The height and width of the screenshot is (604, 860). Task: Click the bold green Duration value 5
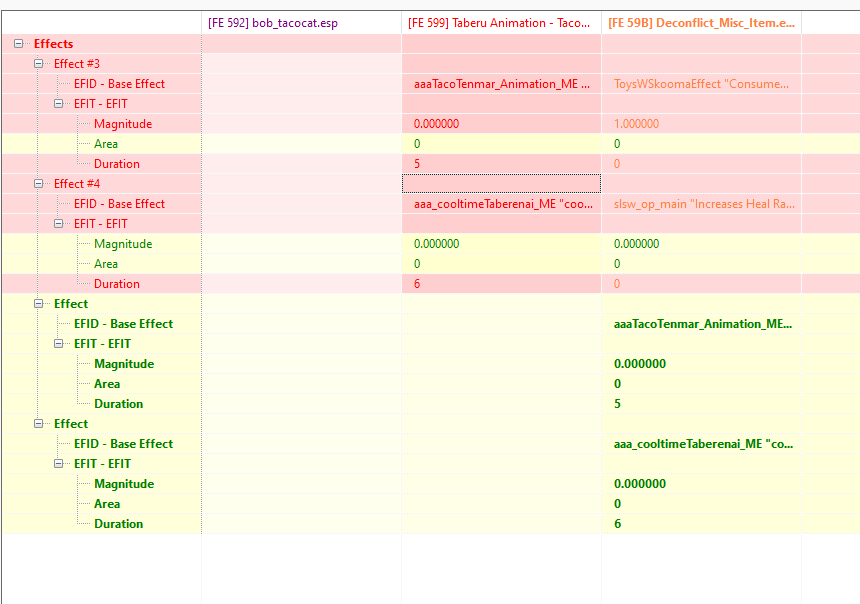click(x=701, y=404)
